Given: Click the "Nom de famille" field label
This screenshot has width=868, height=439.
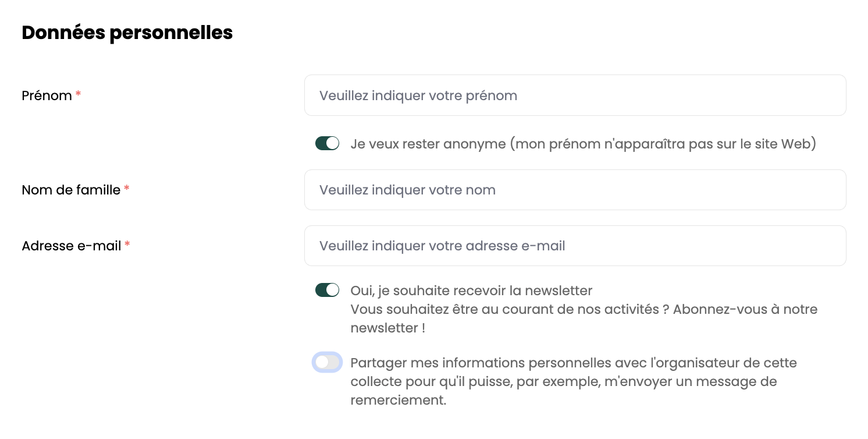Looking at the screenshot, I should (x=71, y=190).
